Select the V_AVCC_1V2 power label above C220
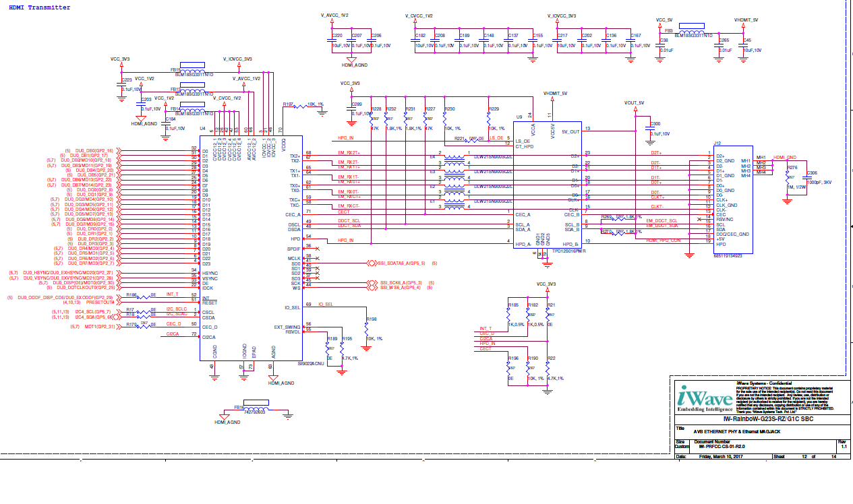The width and height of the screenshot is (853, 504). pos(335,15)
